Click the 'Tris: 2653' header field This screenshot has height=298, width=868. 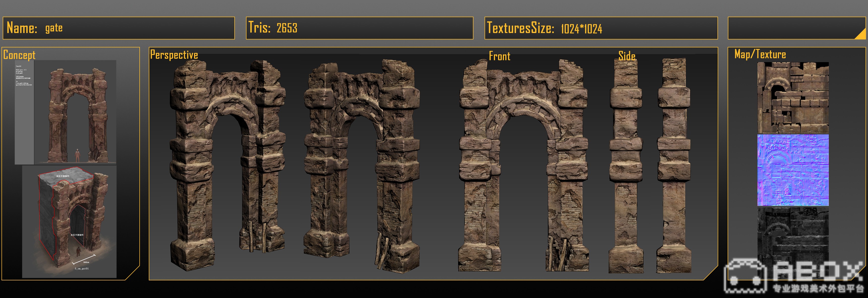(360, 28)
